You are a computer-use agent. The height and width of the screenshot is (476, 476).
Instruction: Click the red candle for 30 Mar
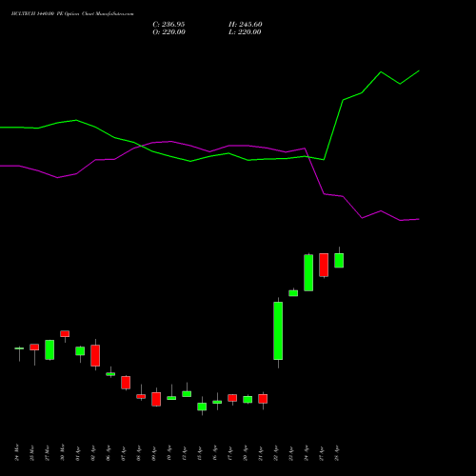tap(65, 334)
